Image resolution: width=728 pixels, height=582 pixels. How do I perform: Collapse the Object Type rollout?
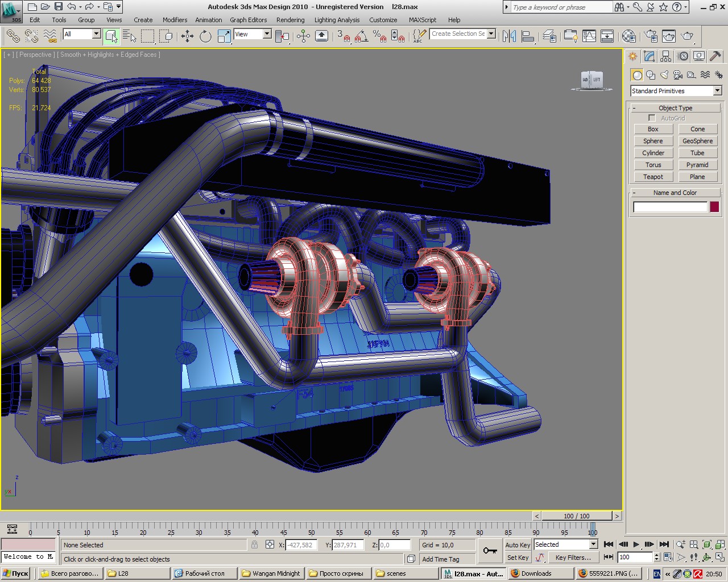pos(675,108)
